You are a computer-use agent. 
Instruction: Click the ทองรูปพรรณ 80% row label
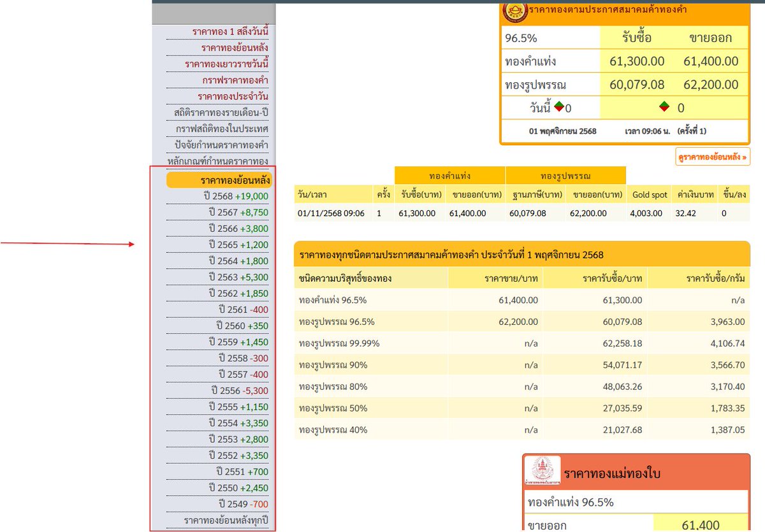[x=333, y=387]
